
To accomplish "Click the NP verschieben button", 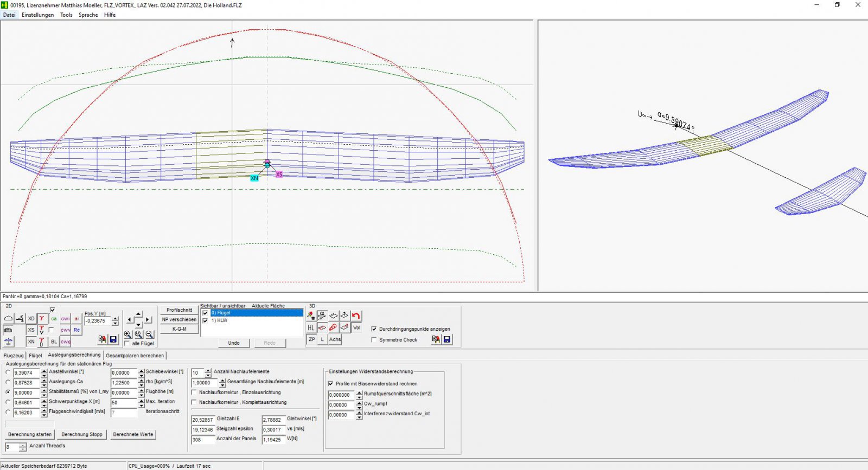I will pyautogui.click(x=179, y=319).
